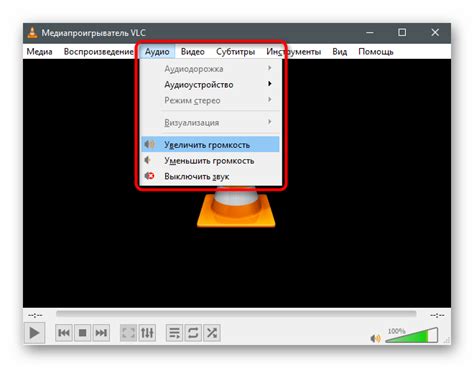Minimize the VLC window
474x368 pixels.
[369, 32]
